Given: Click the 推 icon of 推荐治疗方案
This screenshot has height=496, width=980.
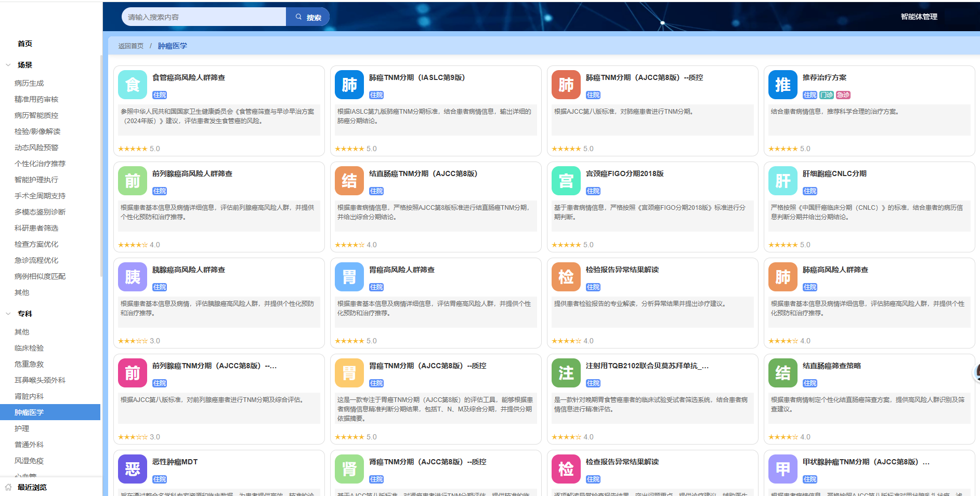Looking at the screenshot, I should tap(783, 85).
